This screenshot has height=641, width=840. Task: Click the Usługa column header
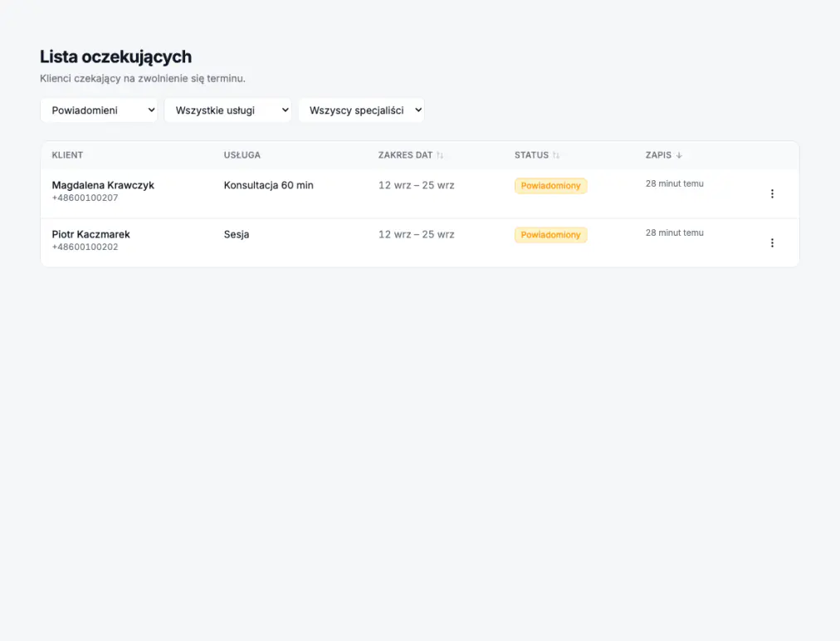point(242,155)
